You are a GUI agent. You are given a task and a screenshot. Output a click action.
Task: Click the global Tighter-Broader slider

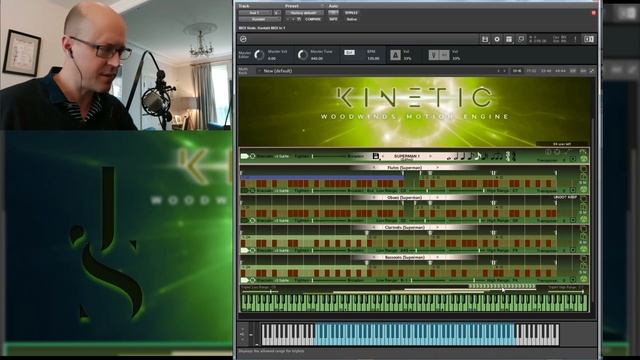(x=330, y=156)
